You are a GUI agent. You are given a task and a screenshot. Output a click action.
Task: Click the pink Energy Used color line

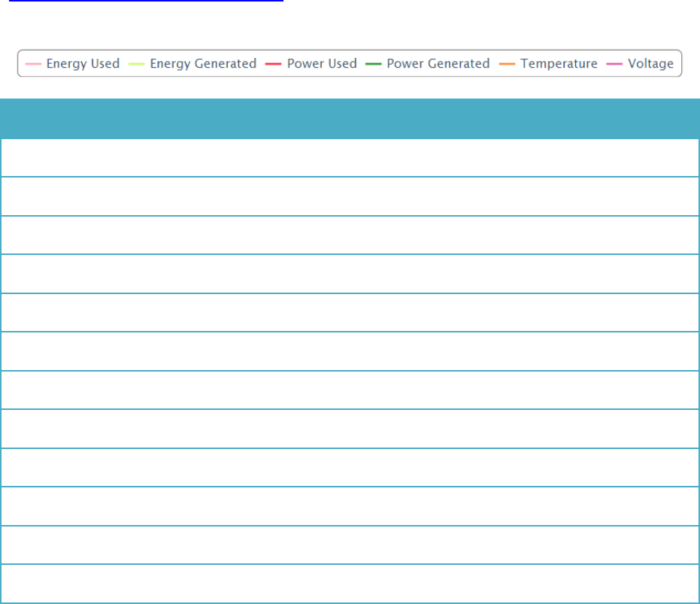click(x=34, y=64)
